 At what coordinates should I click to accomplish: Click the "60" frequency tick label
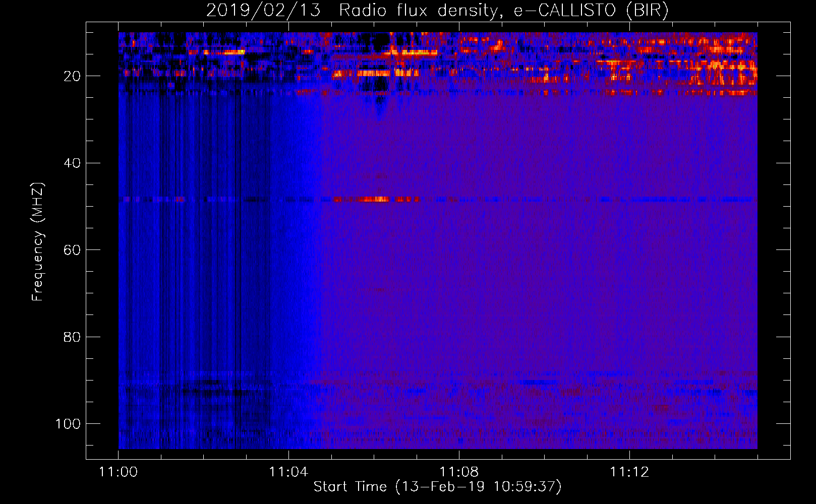pos(72,250)
